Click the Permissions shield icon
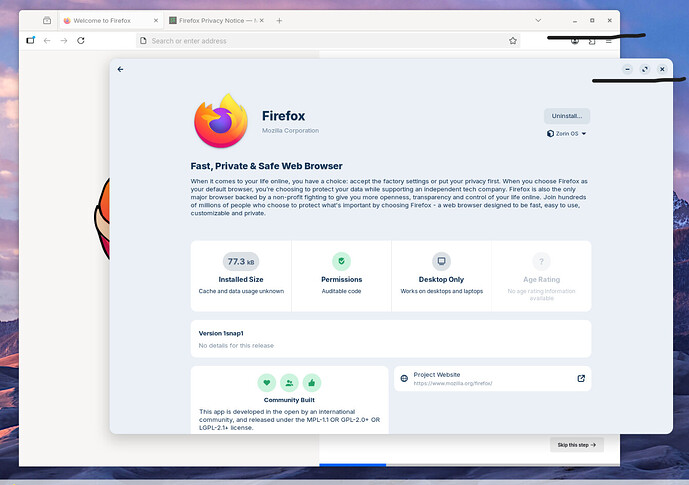689x485 pixels. pyautogui.click(x=341, y=261)
